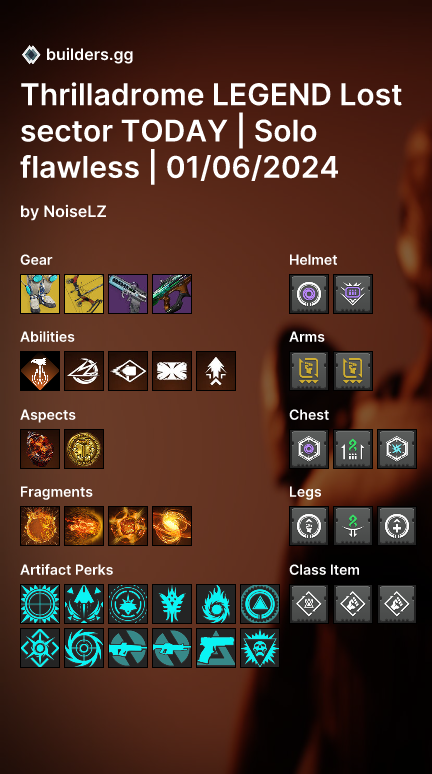Screen dimensions: 432x774
Task: Click the pistol artifact perk icon
Action: (x=216, y=648)
